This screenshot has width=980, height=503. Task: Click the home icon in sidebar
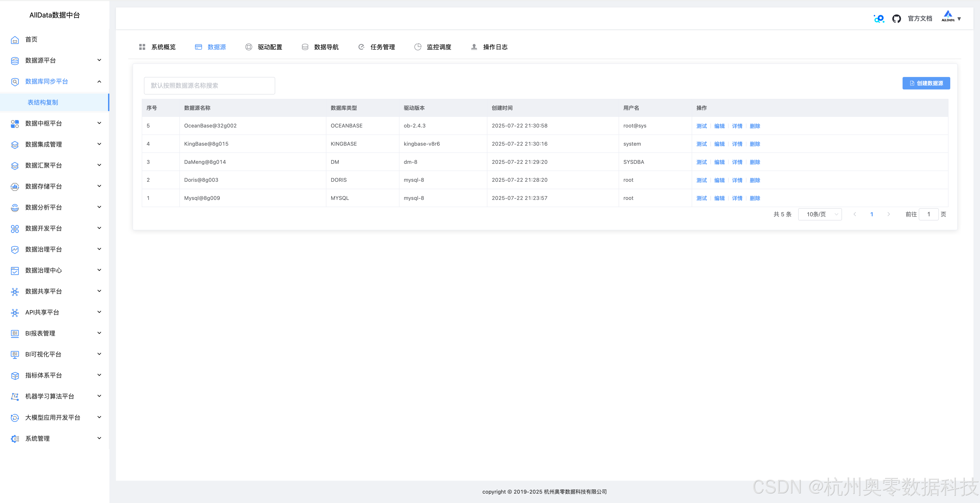pos(15,40)
